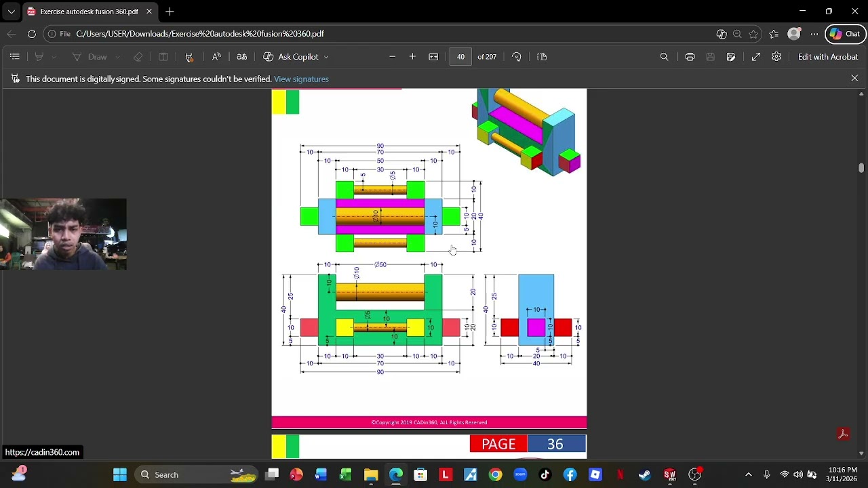Screen dimensions: 868x488
Task: Click the Read aloud icon
Action: (x=216, y=57)
